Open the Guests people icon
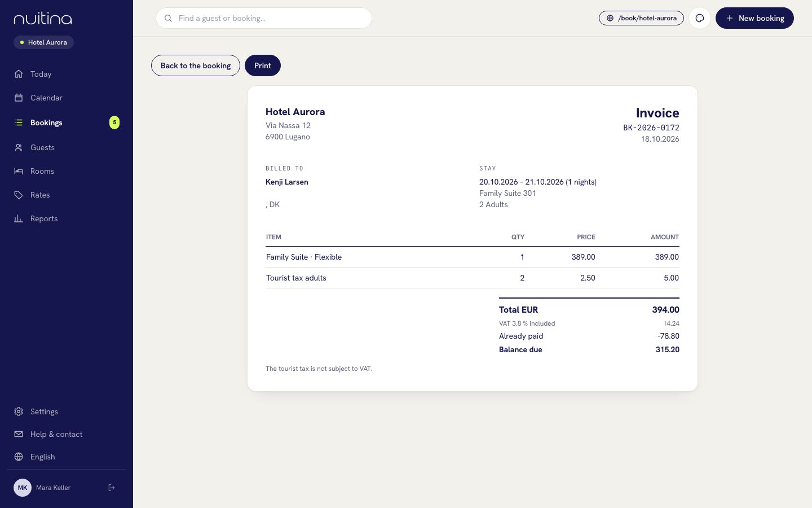 [19, 147]
